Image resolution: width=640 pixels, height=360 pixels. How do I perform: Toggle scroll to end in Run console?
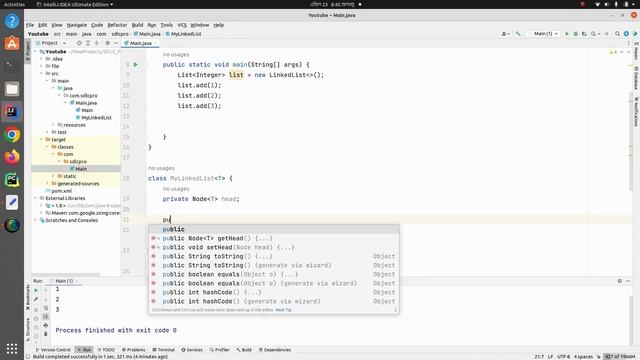tap(46, 317)
